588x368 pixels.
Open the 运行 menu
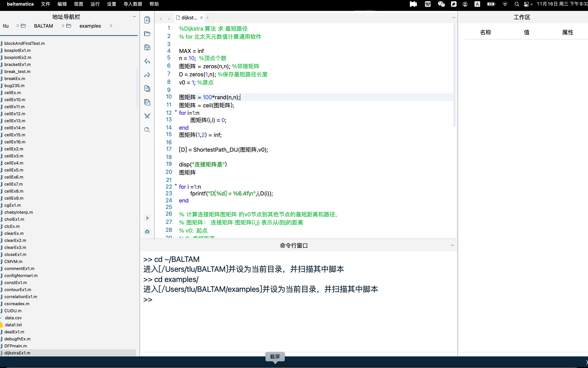point(95,4)
